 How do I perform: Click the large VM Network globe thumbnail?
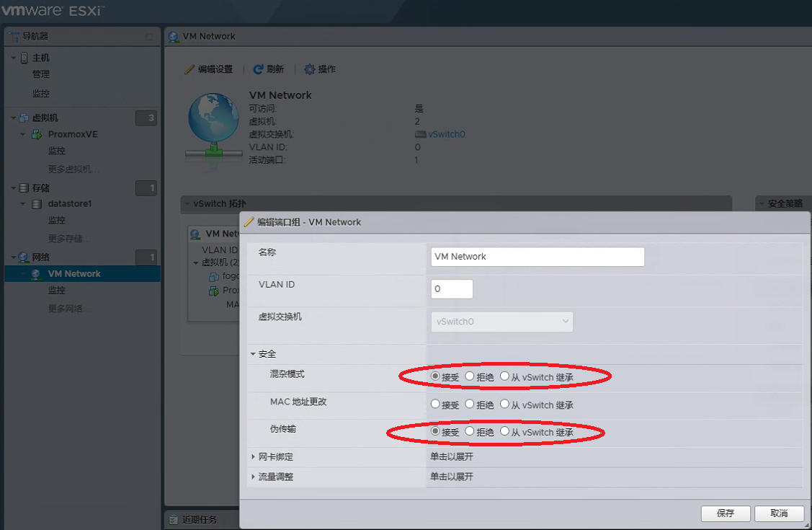click(x=213, y=128)
